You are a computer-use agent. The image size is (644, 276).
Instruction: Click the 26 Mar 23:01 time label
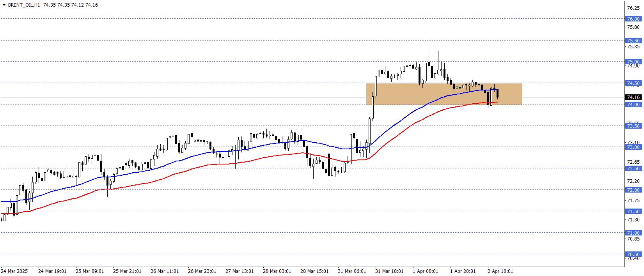coord(202,271)
